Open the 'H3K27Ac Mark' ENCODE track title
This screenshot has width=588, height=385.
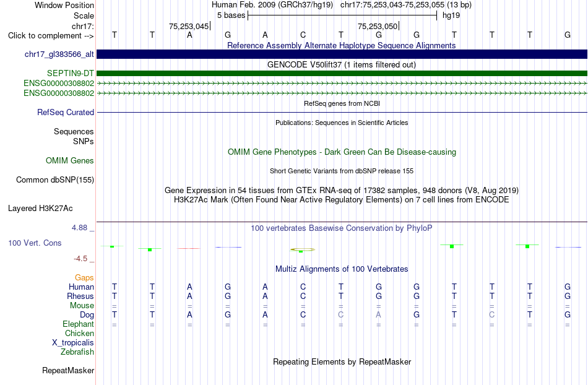[341, 199]
